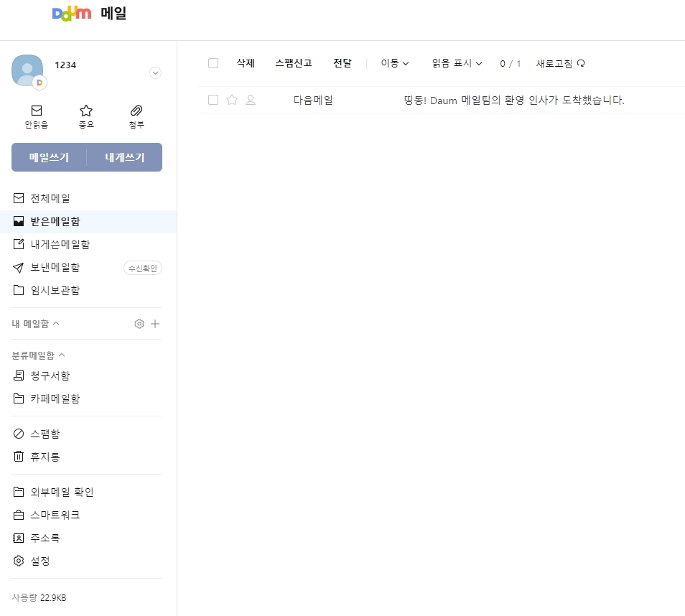Select the checkbox for the 다음메일 message
Viewport: 685px width, 616px height.
(x=213, y=100)
